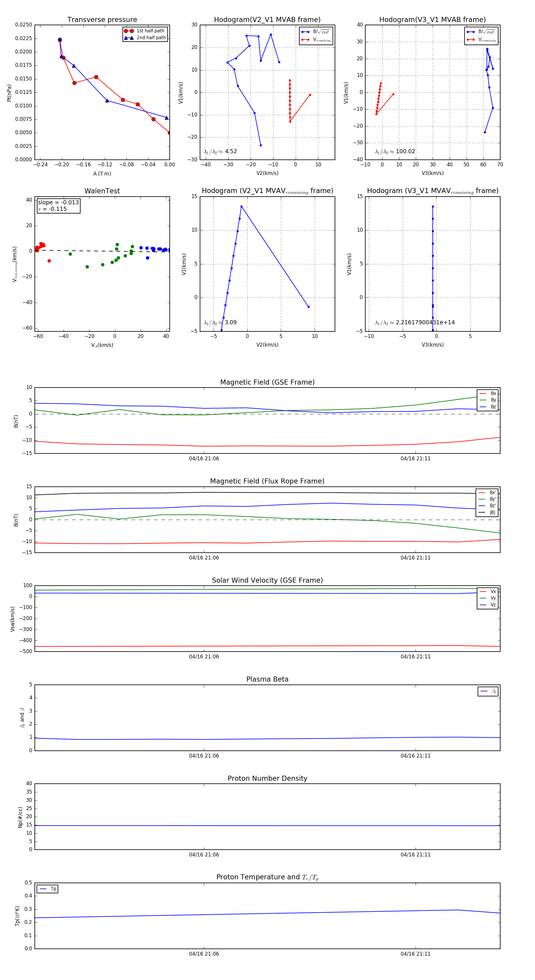Image resolution: width=535 pixels, height=980 pixels.
Task: Click the 'Plasma Beta' panel title
Action: pyautogui.click(x=267, y=679)
